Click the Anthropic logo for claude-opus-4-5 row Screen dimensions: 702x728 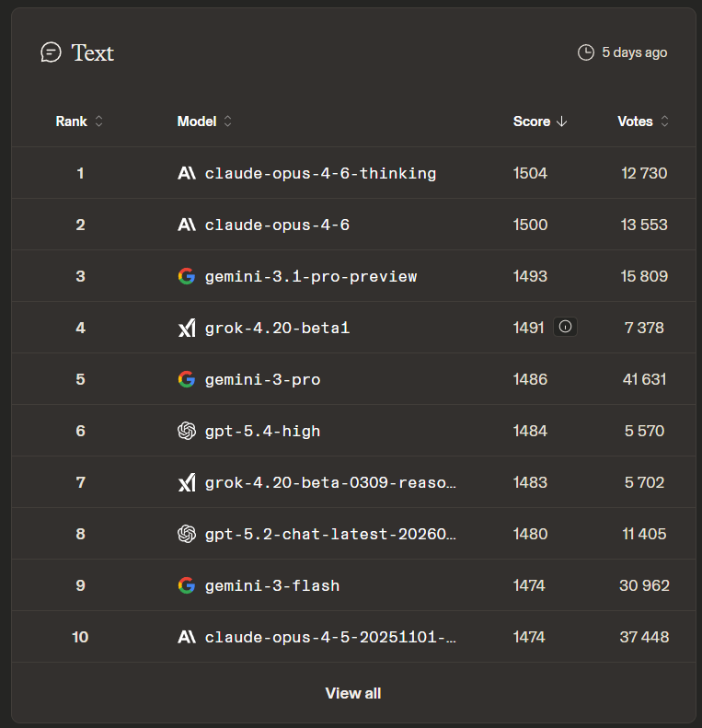(x=187, y=637)
